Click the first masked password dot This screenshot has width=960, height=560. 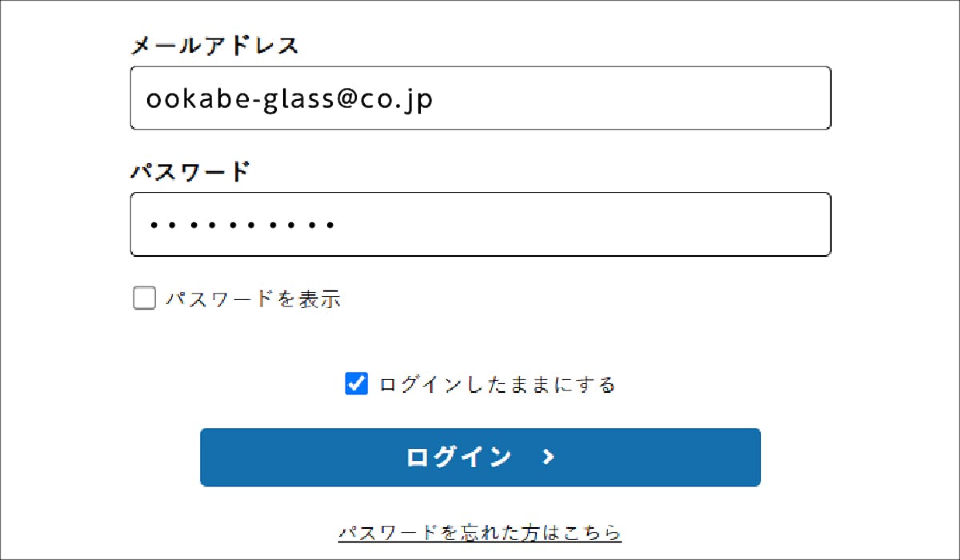[153, 226]
